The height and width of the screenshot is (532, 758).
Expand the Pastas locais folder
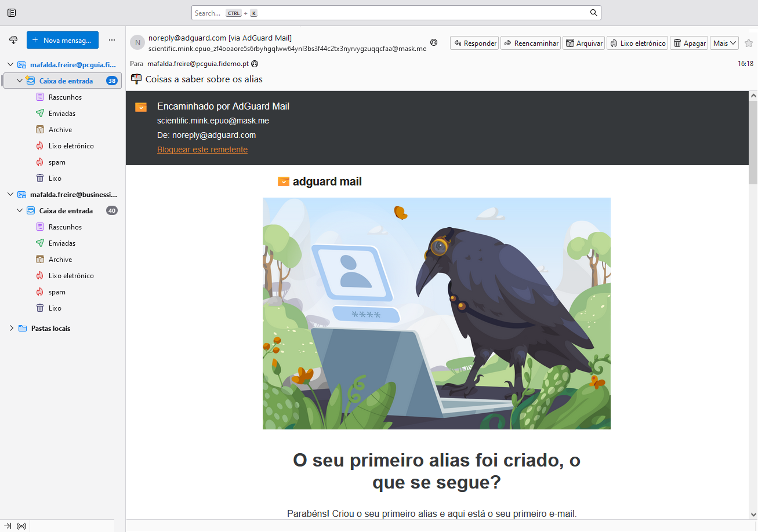coord(11,329)
